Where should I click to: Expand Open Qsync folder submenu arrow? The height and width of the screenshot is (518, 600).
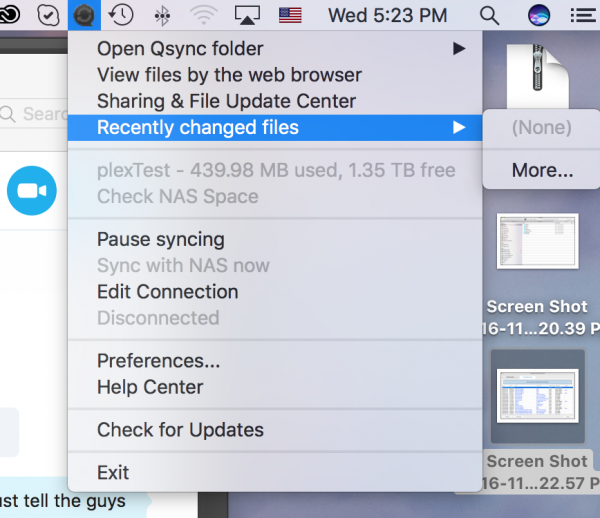(x=459, y=49)
